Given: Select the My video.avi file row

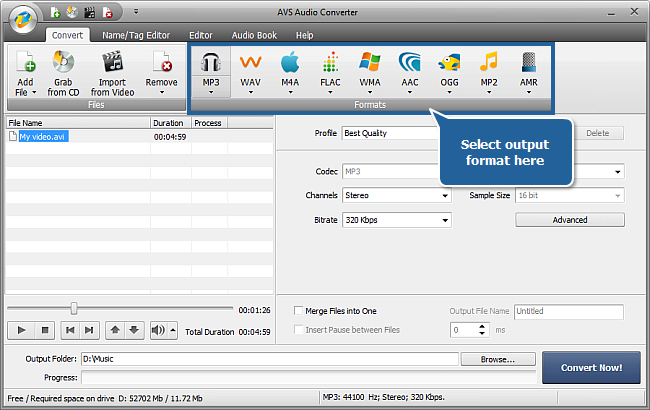Looking at the screenshot, I should pos(140,136).
